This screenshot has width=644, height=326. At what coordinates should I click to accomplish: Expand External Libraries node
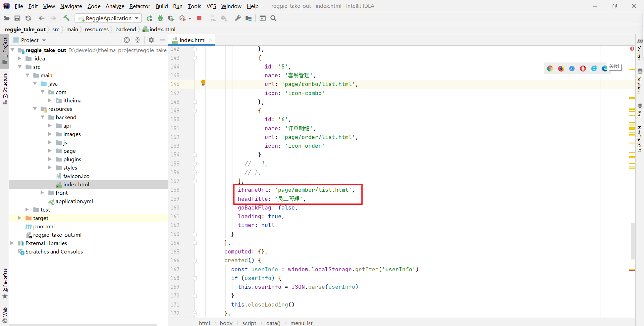[x=12, y=243]
